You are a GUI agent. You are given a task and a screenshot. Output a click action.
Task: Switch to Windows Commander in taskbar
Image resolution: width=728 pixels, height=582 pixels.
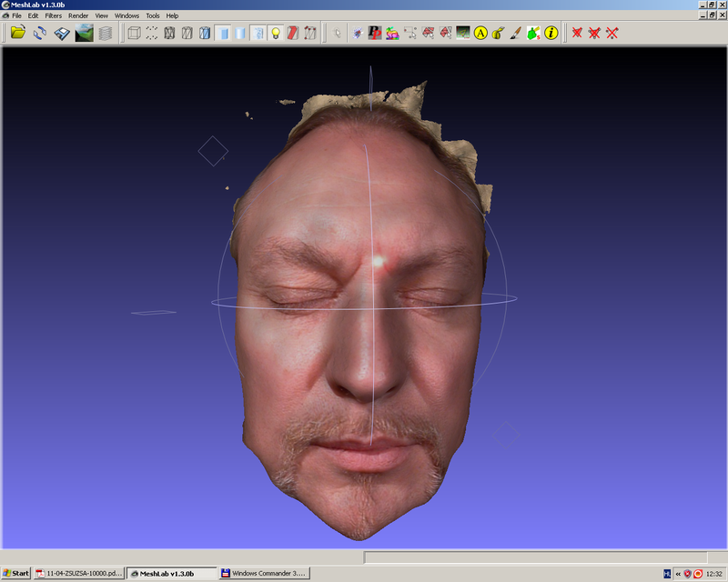point(264,574)
